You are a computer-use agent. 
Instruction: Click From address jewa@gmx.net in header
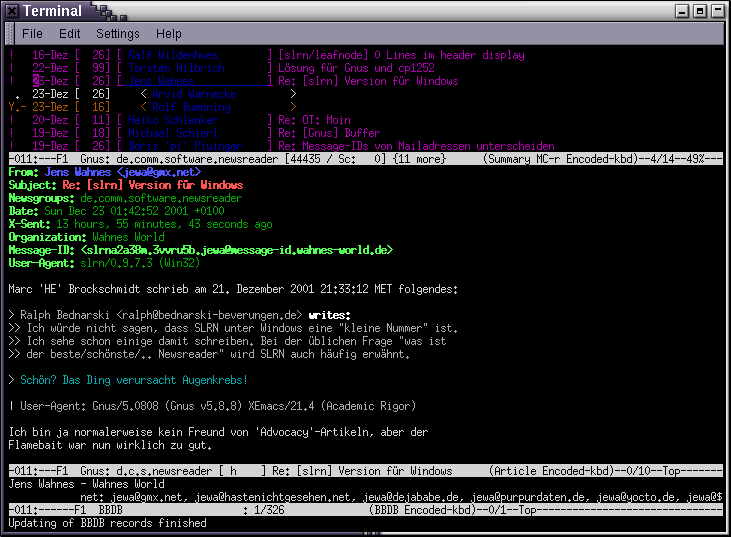[x=159, y=172]
